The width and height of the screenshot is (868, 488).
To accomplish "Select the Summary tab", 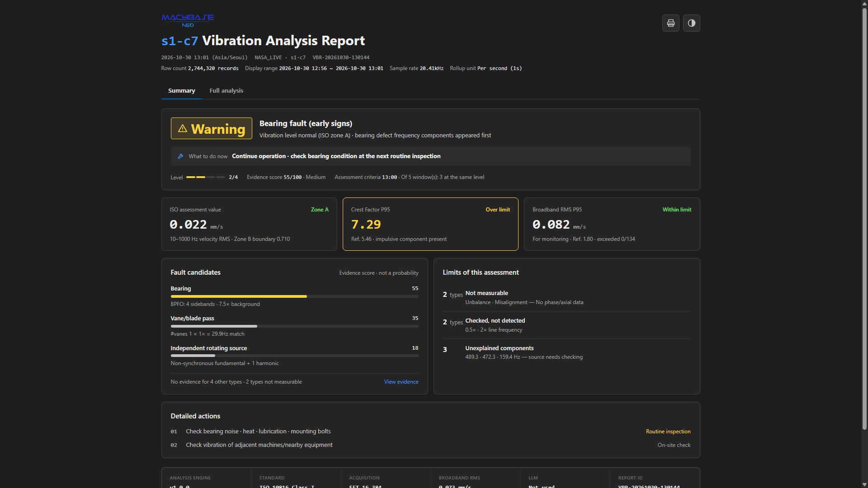I will pos(182,91).
